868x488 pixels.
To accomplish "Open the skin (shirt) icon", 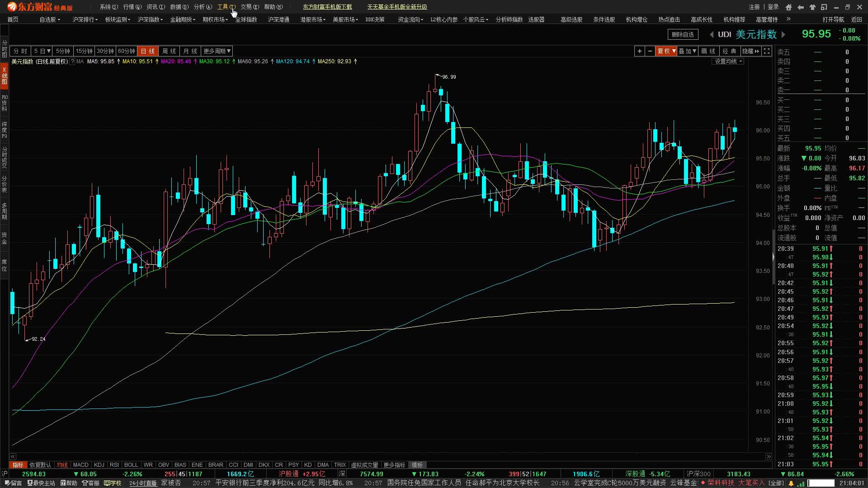I will click(812, 7).
